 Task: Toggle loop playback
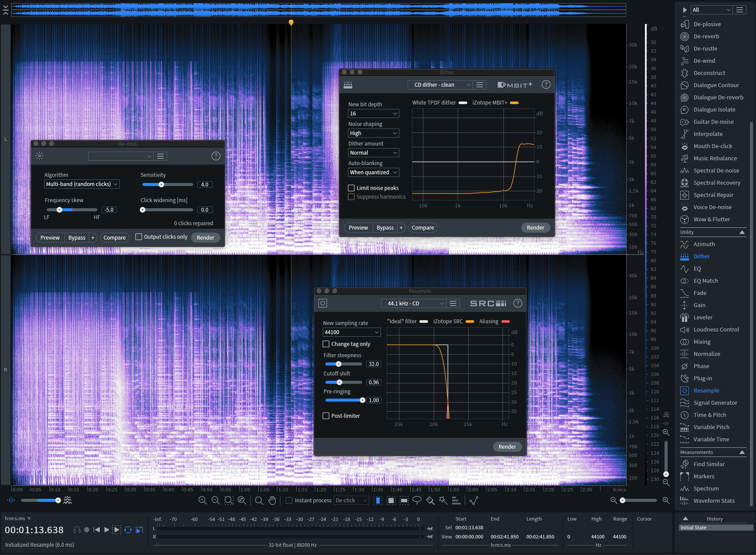click(x=128, y=530)
